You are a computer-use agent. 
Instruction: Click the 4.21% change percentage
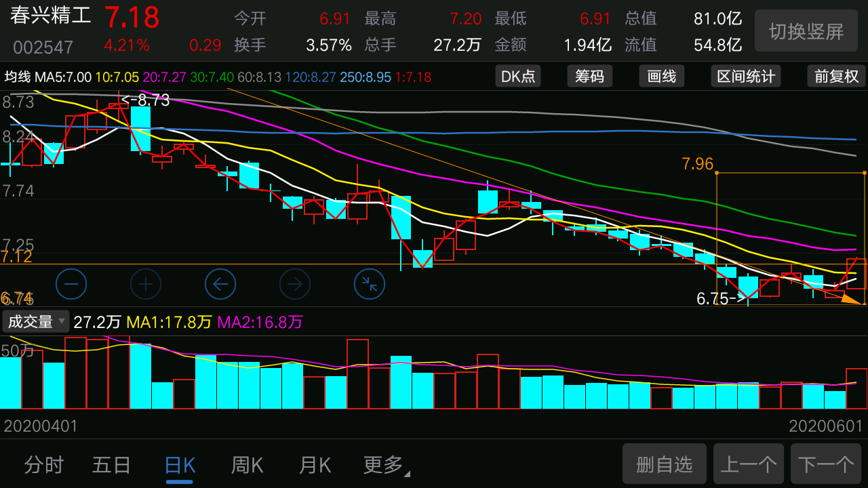127,45
